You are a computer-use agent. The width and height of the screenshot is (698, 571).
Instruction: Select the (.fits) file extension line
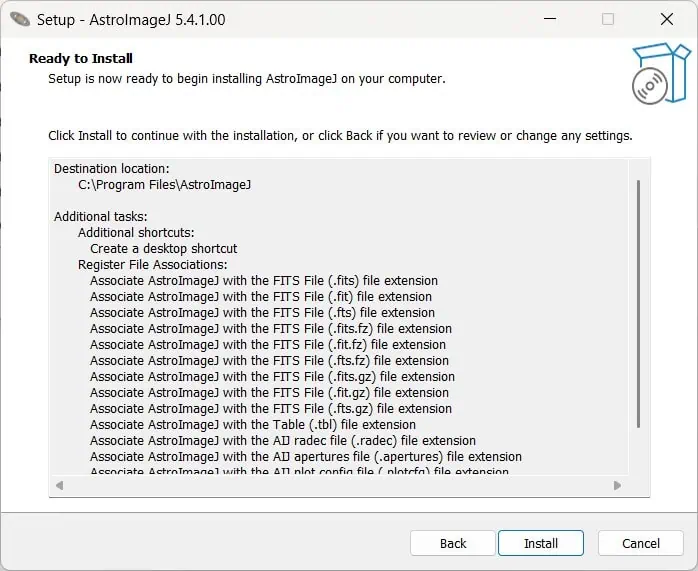click(x=264, y=281)
